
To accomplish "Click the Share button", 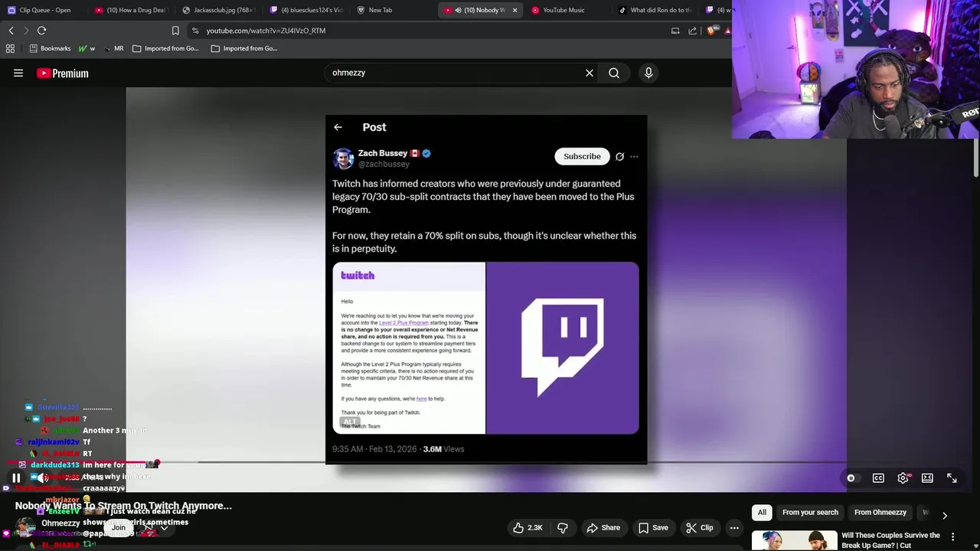I will click(x=603, y=527).
